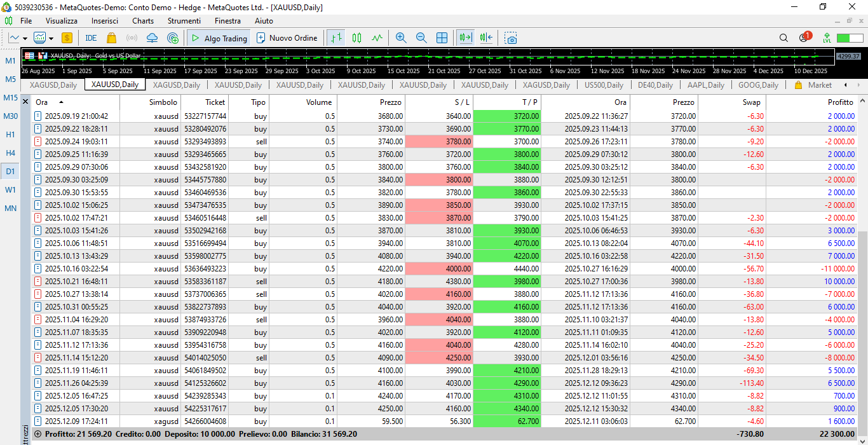
Task: Click the Market shopping bag toolbar icon
Action: click(x=112, y=38)
